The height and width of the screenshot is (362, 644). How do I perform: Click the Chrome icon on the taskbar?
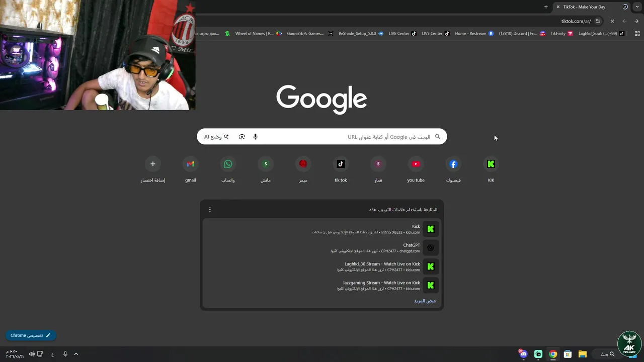coord(553,354)
